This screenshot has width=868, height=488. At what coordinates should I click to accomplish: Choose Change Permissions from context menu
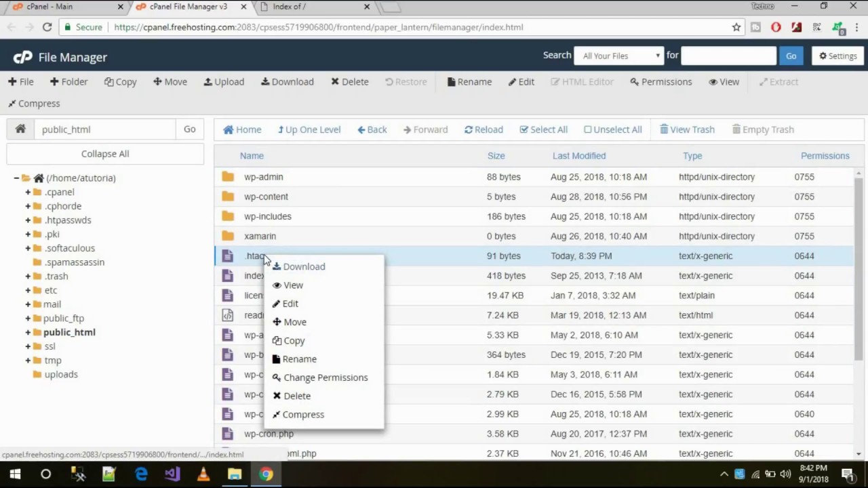click(x=325, y=378)
